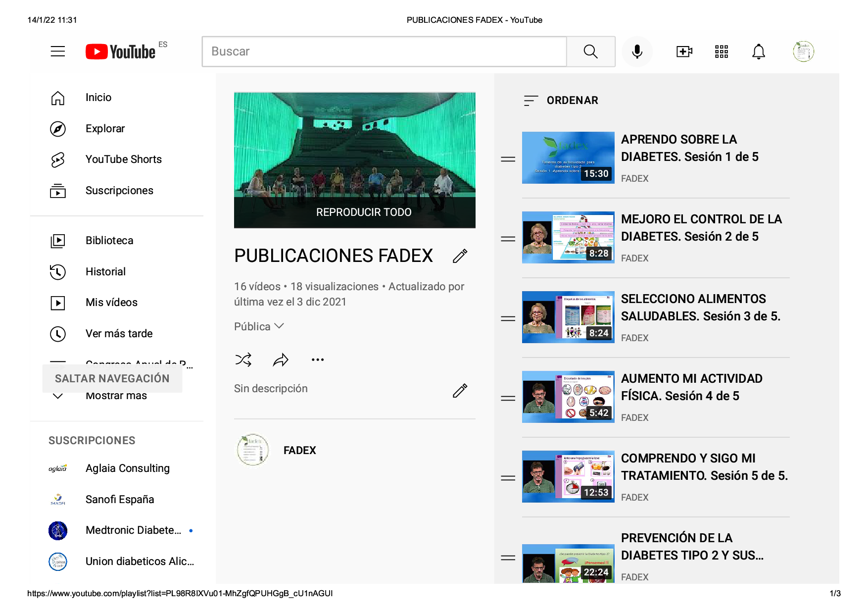This screenshot has height=614, width=868.
Task: Start voice search with microphone icon
Action: pyautogui.click(x=637, y=51)
